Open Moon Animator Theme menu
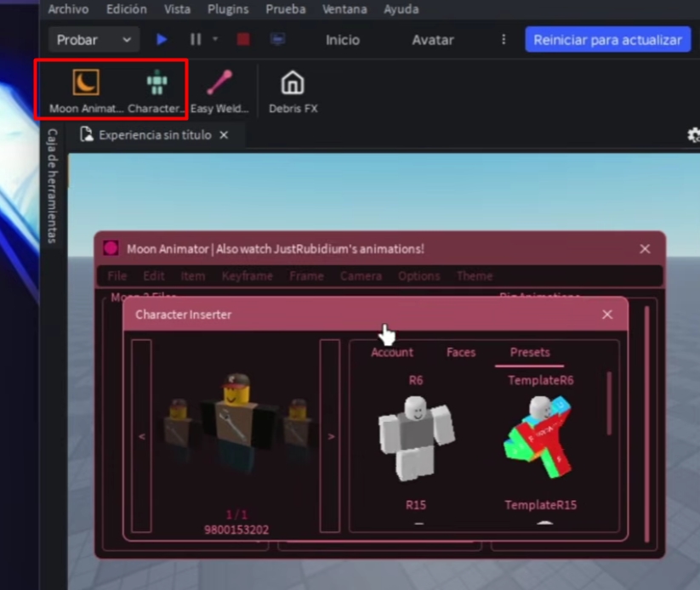 click(475, 275)
